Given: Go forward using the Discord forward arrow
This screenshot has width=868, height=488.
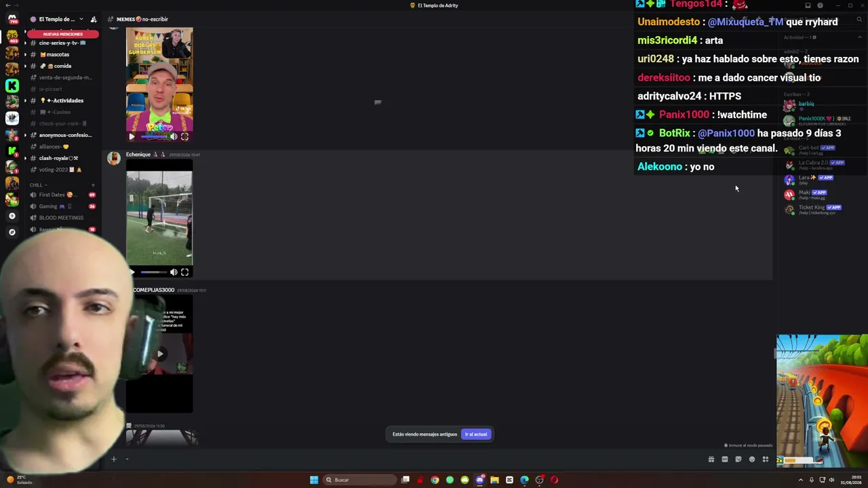Looking at the screenshot, I should (x=16, y=5).
